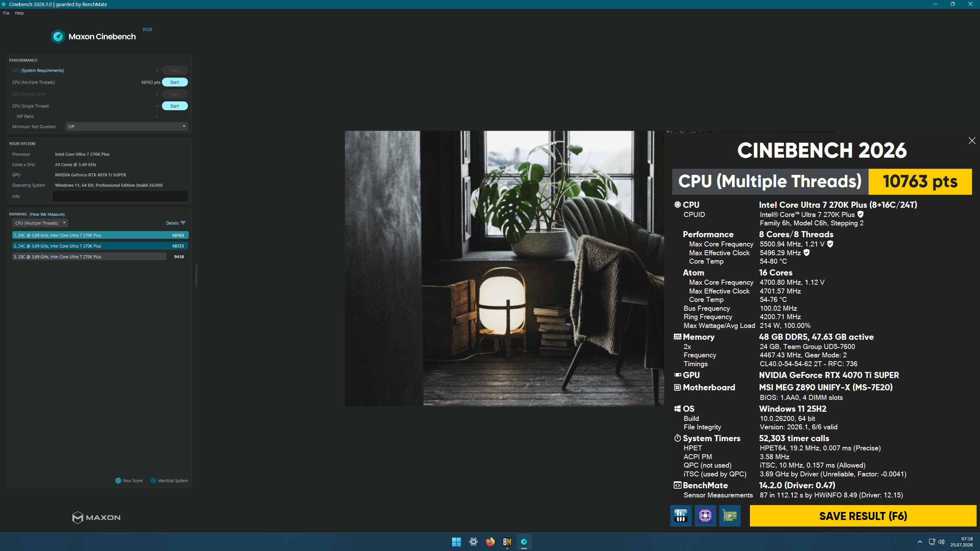The height and width of the screenshot is (551, 980).
Task: Open the network tray icon
Action: point(932,542)
